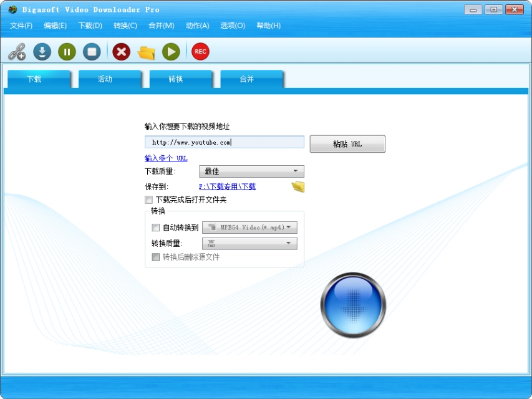Click 输入多个 URL link
This screenshot has height=399, width=532.
(166, 158)
